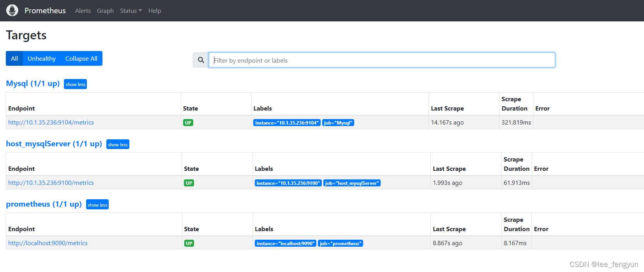The height and width of the screenshot is (272, 644).
Task: Click the Prometheus flame logo icon
Action: click(12, 11)
